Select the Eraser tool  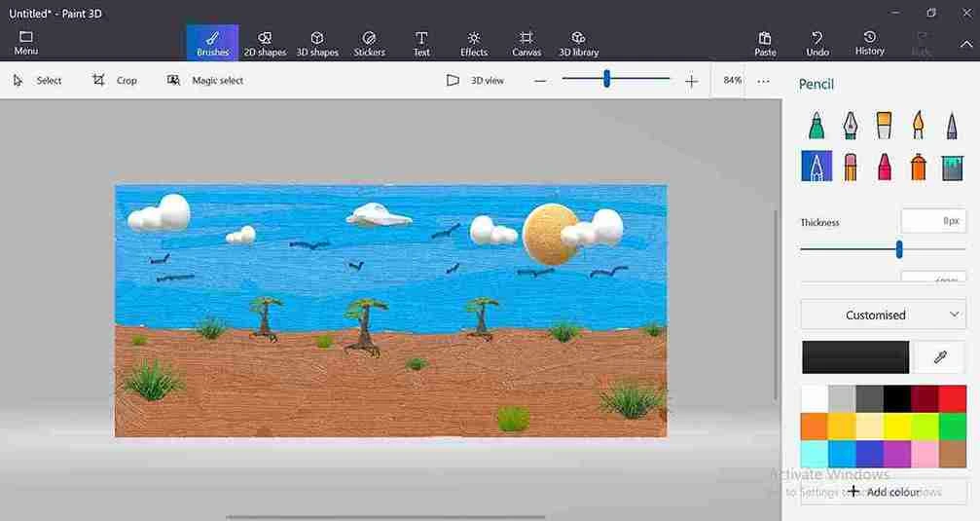[850, 167]
